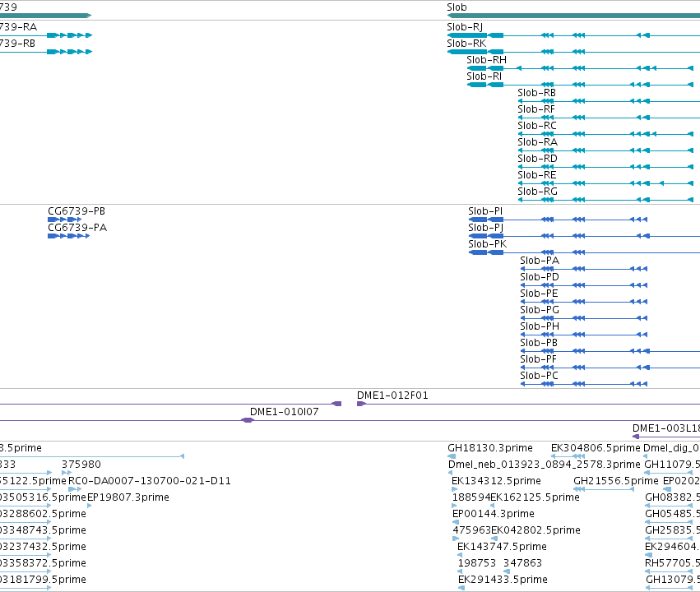Select the 188594 EST label
The height and width of the screenshot is (592, 700).
[471, 498]
